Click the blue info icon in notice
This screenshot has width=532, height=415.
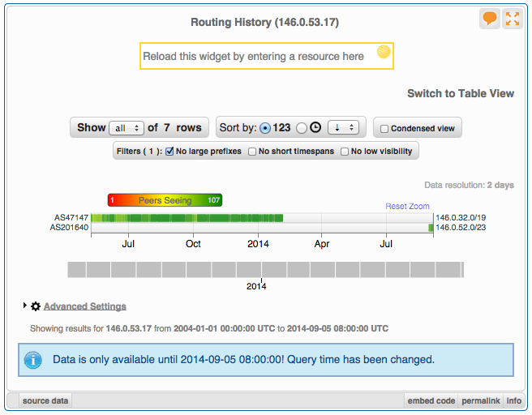point(33,360)
